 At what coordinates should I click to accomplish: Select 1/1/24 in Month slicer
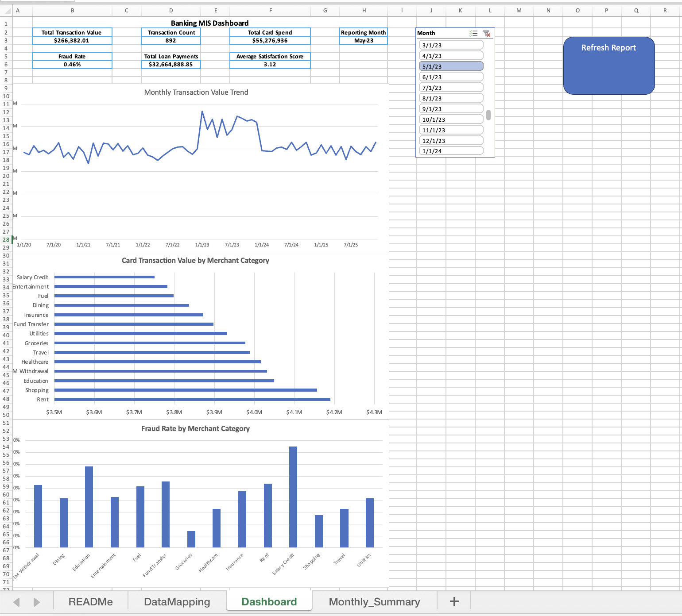tap(451, 151)
